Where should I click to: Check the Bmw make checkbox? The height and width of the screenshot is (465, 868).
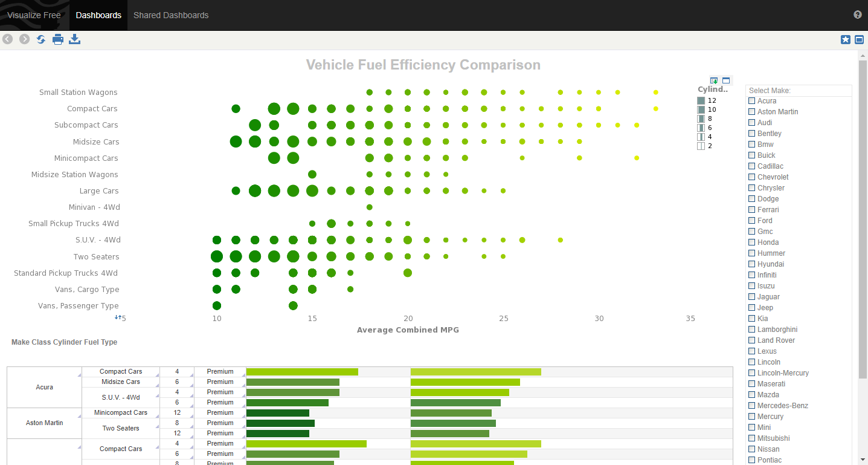(752, 145)
